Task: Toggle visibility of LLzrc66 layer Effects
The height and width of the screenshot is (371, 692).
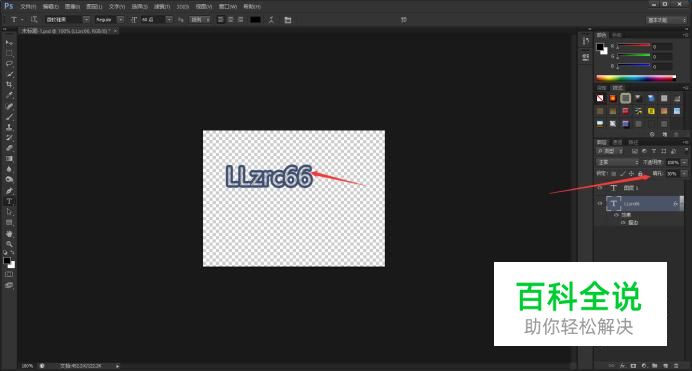Action: (617, 215)
